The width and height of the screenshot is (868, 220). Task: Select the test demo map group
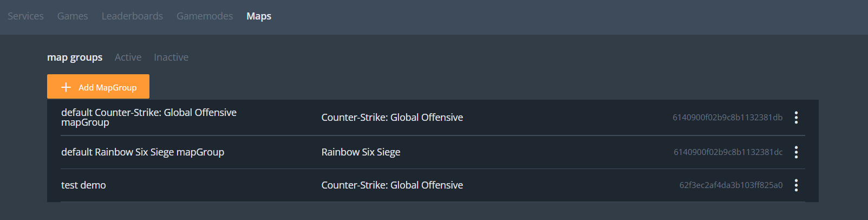coord(83,185)
